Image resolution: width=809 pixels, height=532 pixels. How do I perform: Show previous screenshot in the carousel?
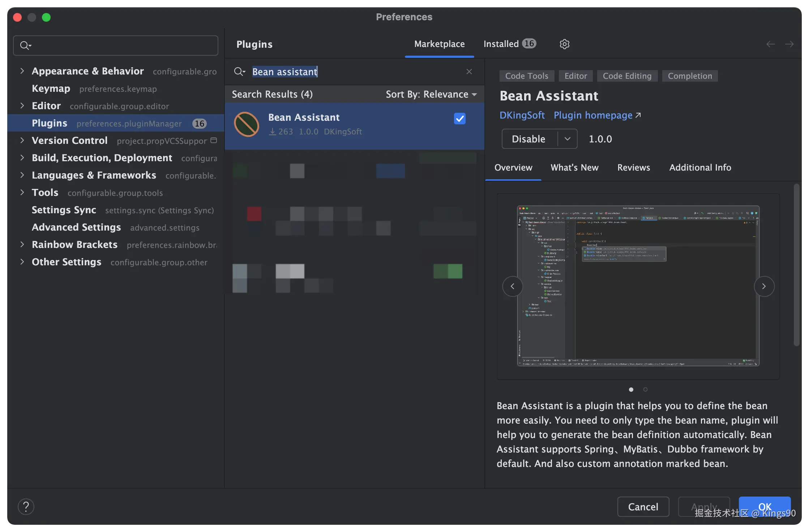pyautogui.click(x=512, y=286)
